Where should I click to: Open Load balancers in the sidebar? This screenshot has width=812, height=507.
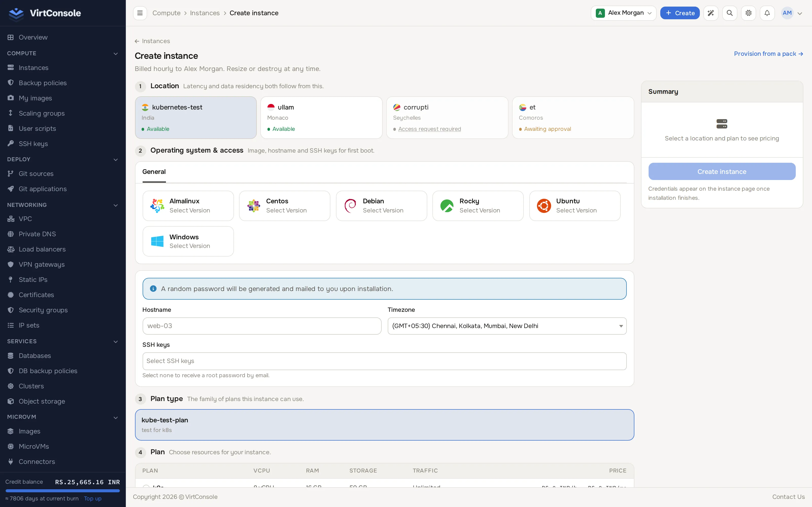point(42,249)
